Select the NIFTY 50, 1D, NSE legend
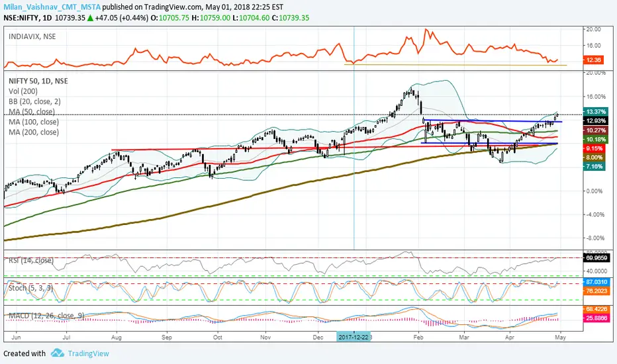Viewport: 617px width, 364px height. point(38,81)
